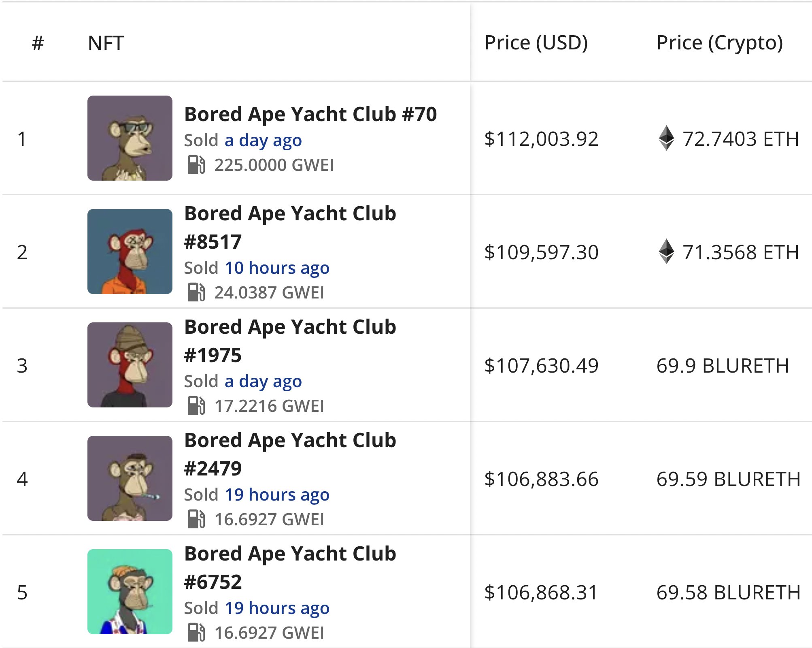Open the green background ape #6752 thumbnail
The image size is (812, 648).
click(130, 592)
